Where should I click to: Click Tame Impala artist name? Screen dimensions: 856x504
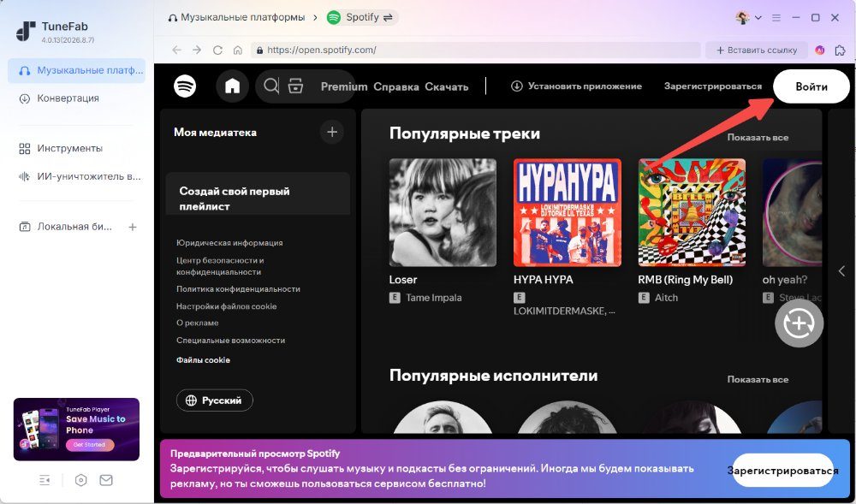(x=433, y=298)
